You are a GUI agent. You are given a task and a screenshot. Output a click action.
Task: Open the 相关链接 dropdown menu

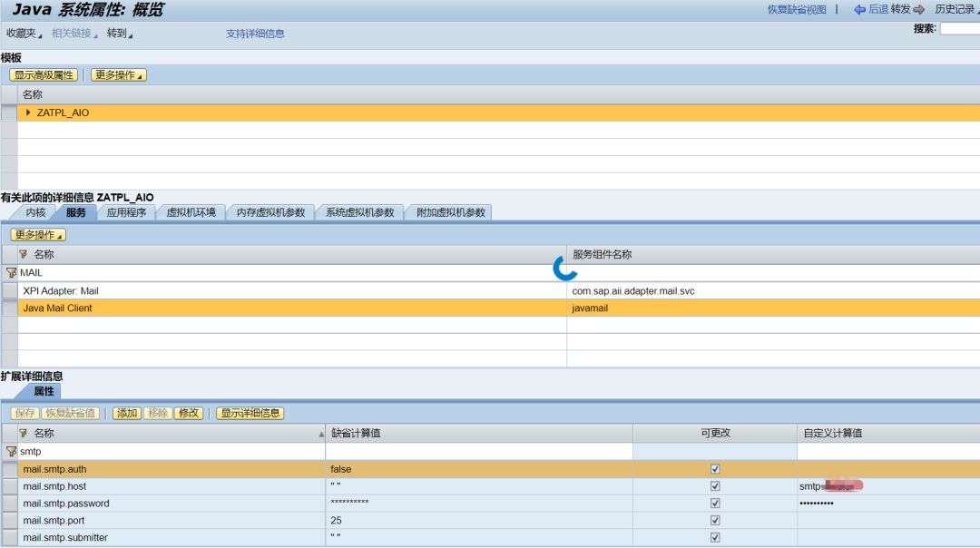click(x=73, y=34)
